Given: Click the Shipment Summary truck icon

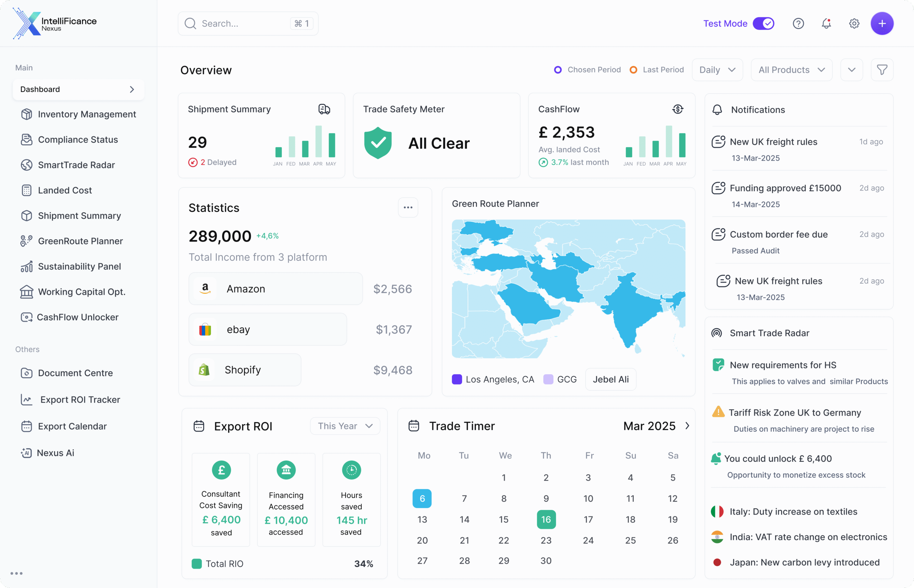Looking at the screenshot, I should (x=324, y=109).
